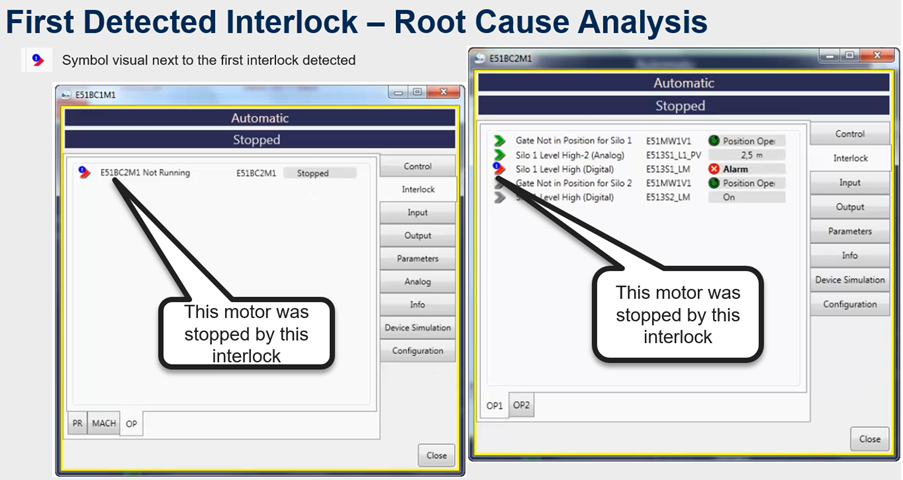This screenshot has width=903, height=480.
Task: Open Info tab in E51BC1M1 window
Action: click(x=418, y=304)
